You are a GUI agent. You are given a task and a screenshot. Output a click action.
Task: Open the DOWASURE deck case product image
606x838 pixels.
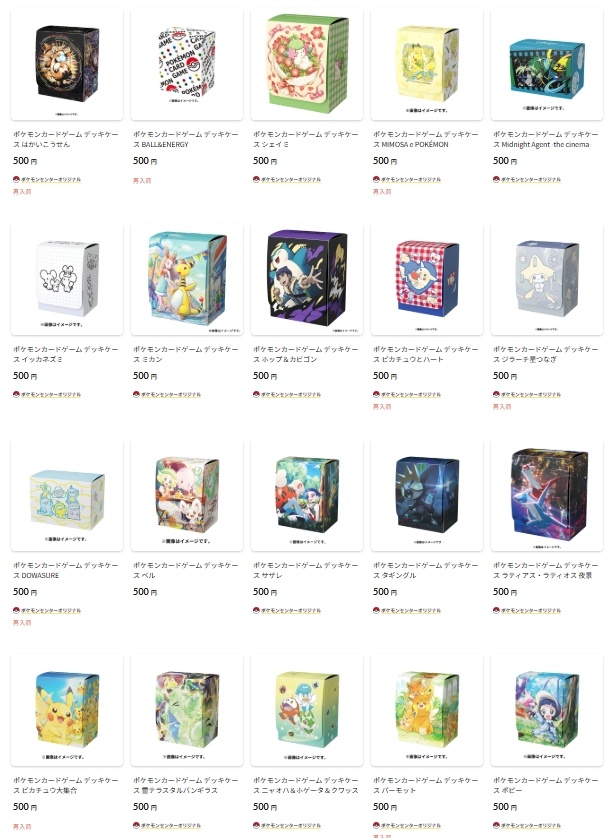pos(67,495)
